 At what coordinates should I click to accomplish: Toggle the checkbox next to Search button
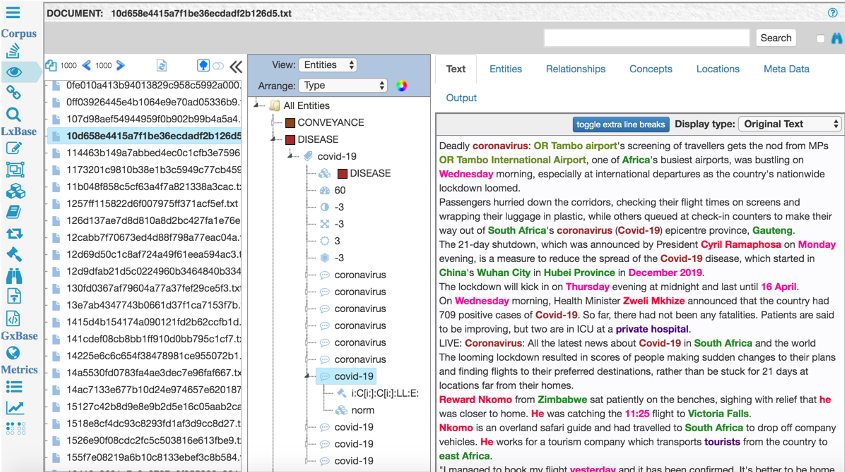coord(820,38)
